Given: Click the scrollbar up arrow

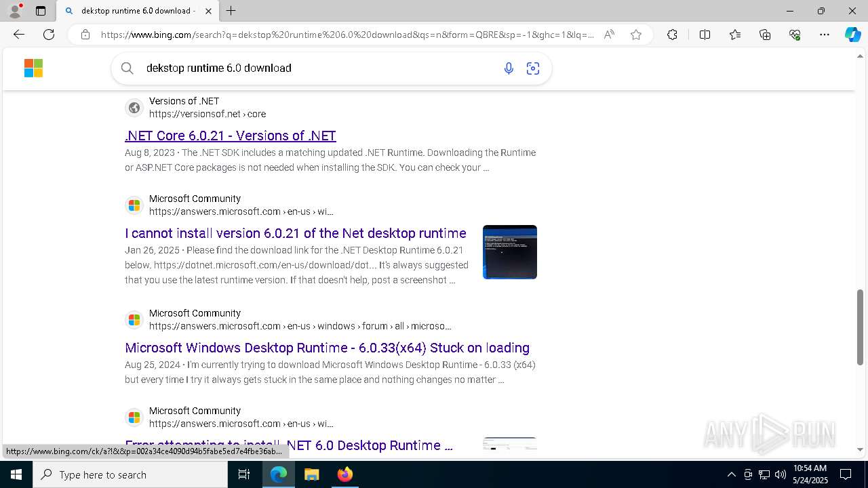Looking at the screenshot, I should tap(861, 56).
